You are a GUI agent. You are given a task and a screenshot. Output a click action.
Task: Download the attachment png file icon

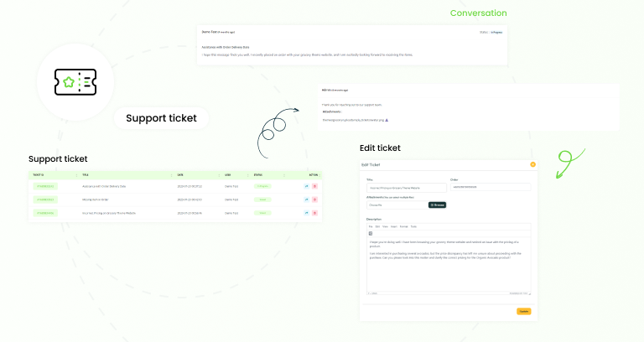click(x=387, y=121)
